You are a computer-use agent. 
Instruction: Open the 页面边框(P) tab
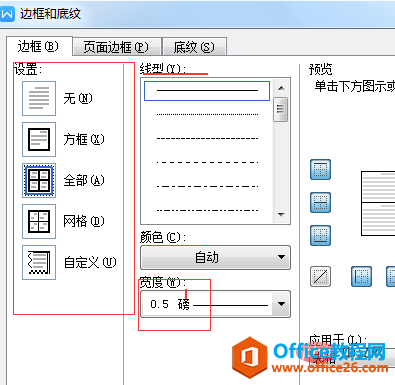click(116, 47)
